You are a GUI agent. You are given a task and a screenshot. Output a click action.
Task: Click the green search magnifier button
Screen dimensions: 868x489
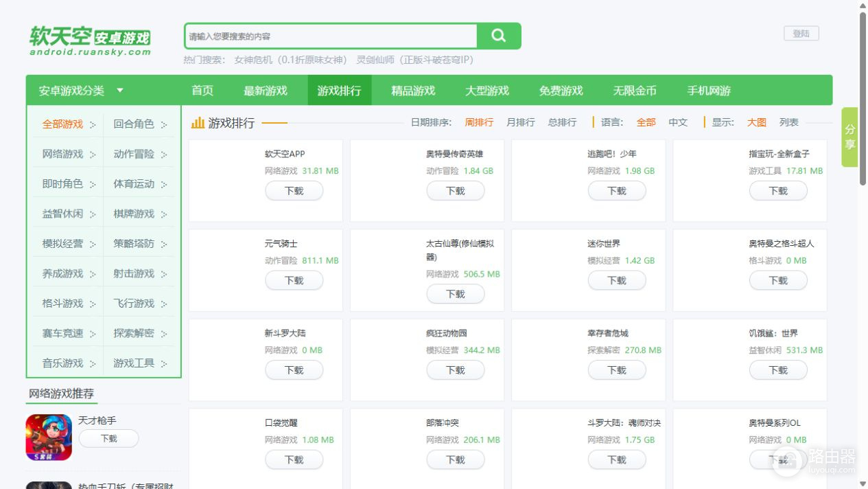click(x=499, y=36)
